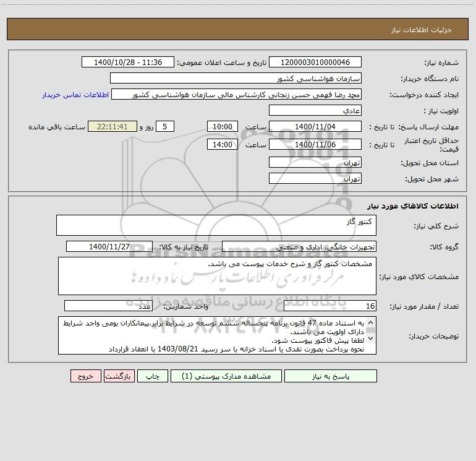This screenshot has height=461, width=476.
Task: Open 'مشاهده مدارک پیوستی (1)' attachments
Action: tap(226, 376)
